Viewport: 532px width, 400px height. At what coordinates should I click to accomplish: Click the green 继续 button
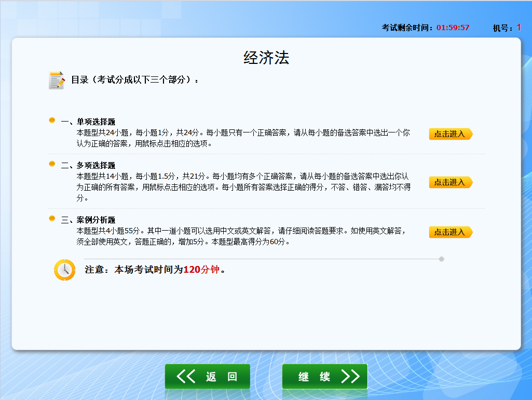click(x=324, y=376)
